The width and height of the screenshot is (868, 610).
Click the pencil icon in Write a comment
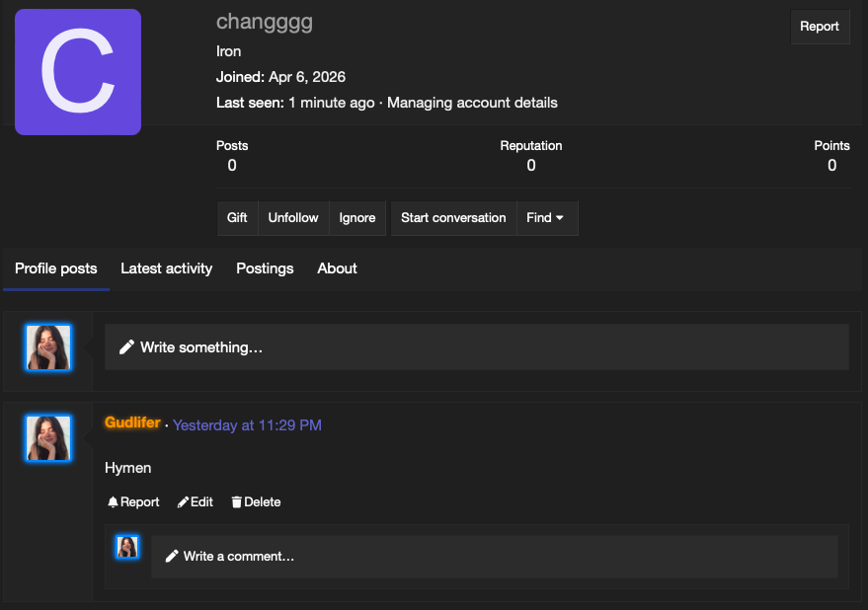[x=172, y=557]
